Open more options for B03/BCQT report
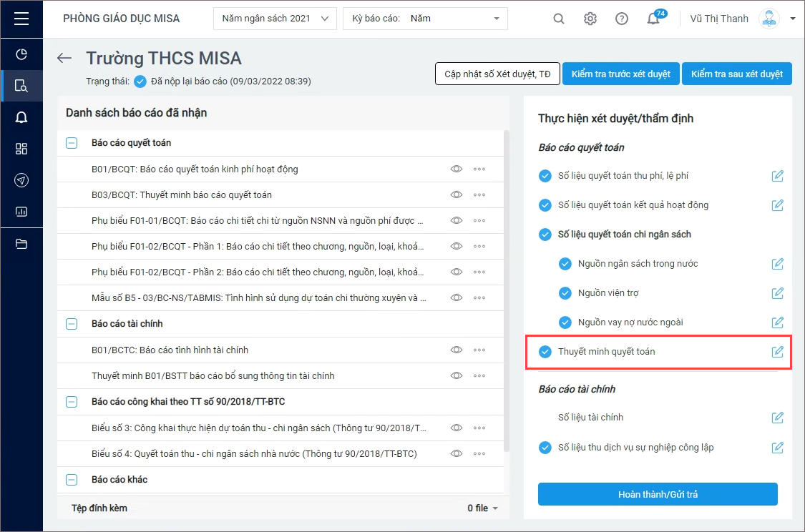805x532 pixels. (x=479, y=195)
